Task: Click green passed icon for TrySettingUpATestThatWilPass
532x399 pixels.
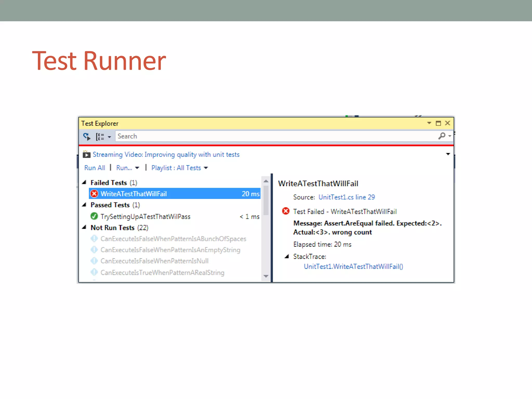Action: [94, 216]
